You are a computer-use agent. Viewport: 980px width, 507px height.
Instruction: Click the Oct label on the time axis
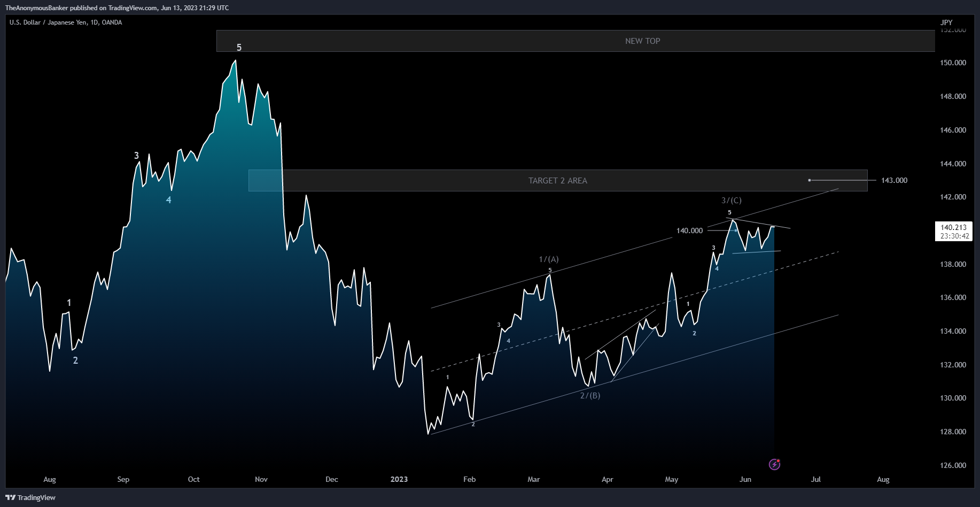click(193, 479)
